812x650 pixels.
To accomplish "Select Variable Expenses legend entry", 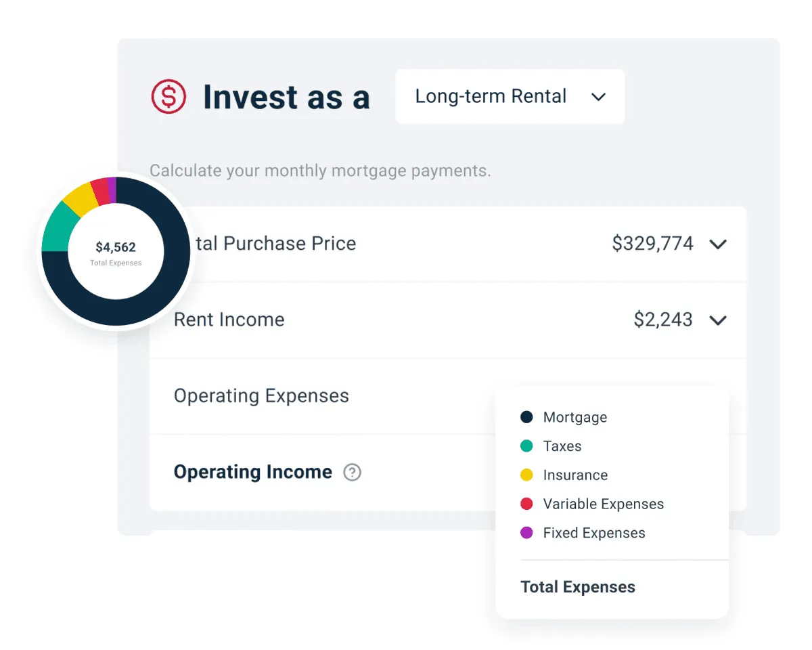I will coord(603,504).
